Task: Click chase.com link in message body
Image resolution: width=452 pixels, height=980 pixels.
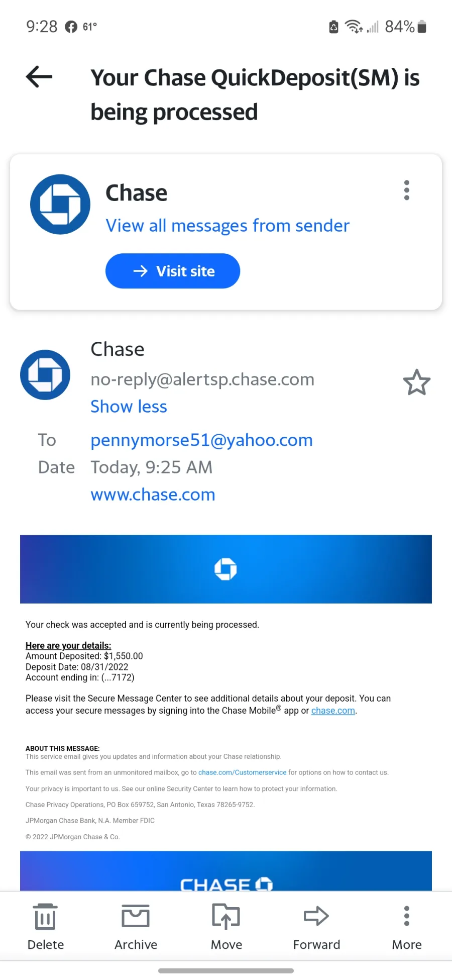Action: (333, 711)
